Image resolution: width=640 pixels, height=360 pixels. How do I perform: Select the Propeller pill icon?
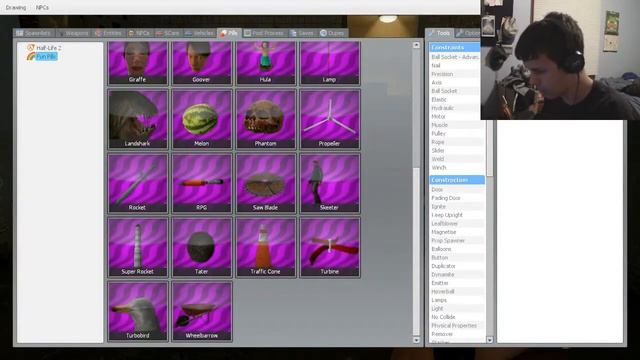pos(330,119)
